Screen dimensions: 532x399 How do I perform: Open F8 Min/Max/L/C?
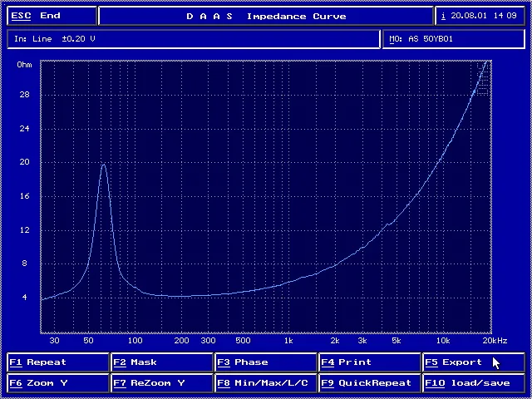(266, 383)
